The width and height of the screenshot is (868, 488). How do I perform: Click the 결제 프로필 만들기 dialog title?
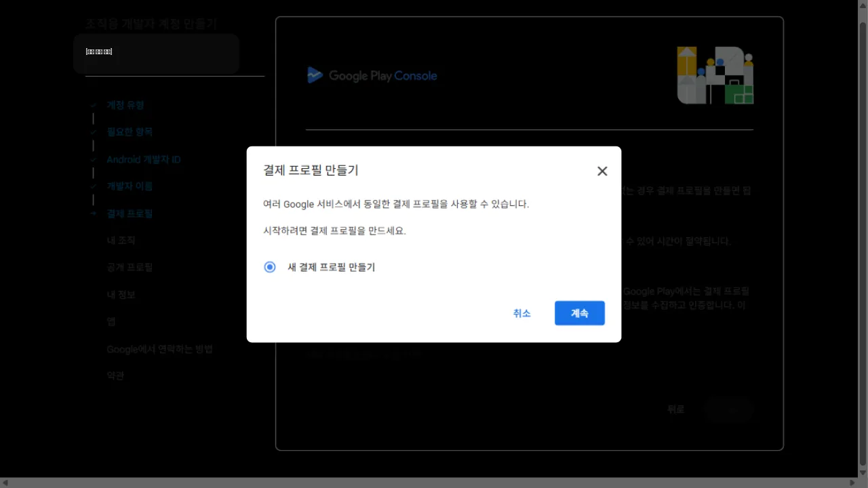[x=311, y=170]
